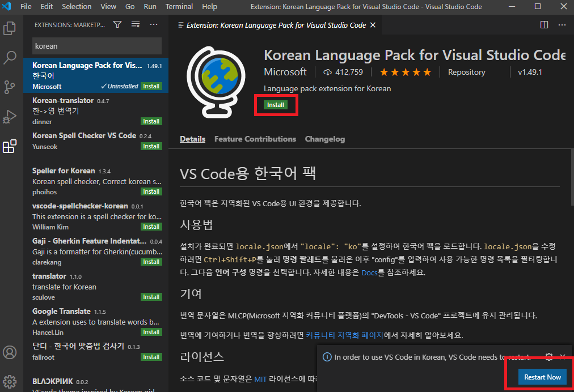Open the Explorer view in activity bar
574x392 pixels.
(x=10, y=28)
